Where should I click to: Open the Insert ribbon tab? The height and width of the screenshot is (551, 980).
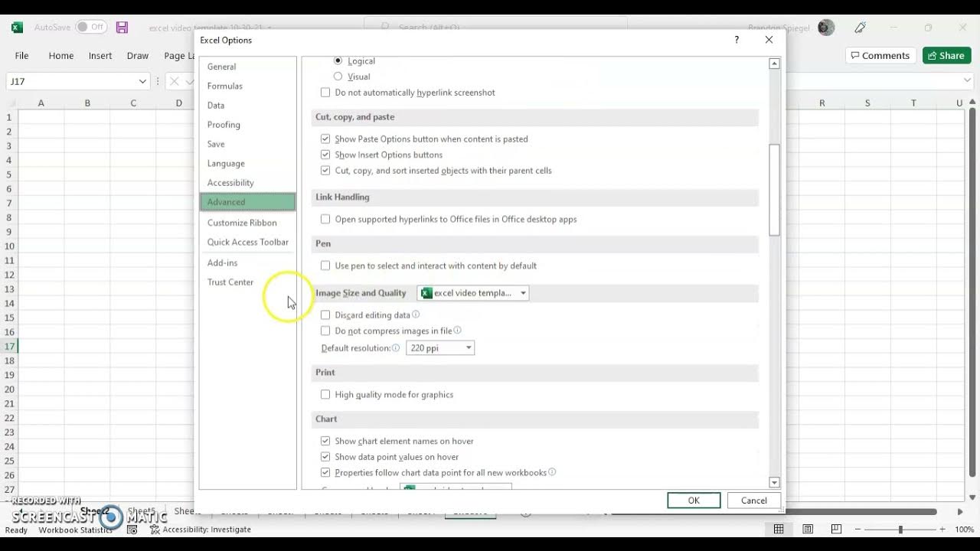100,56
